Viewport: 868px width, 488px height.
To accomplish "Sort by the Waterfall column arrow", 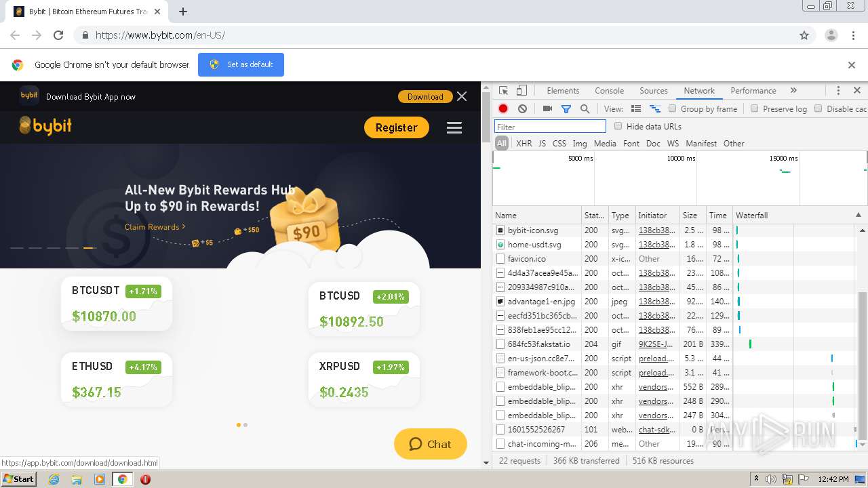I will pyautogui.click(x=858, y=215).
